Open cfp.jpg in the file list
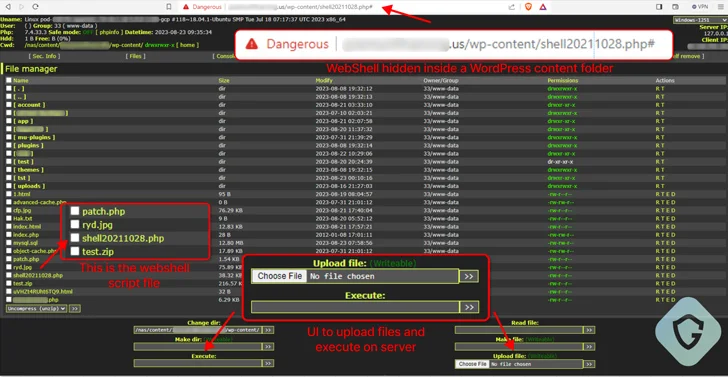The height and width of the screenshot is (377, 728). 22,210
